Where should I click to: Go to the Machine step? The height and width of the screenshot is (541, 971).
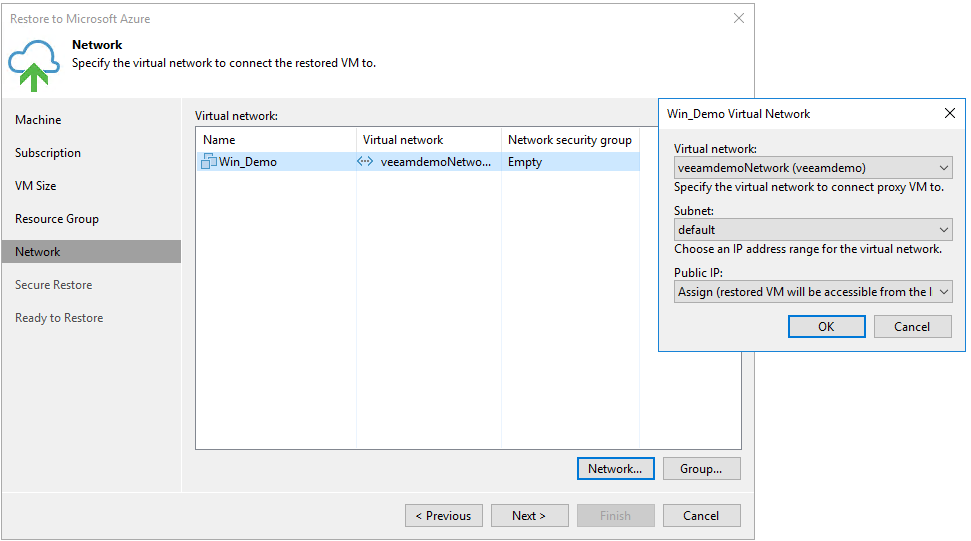click(x=38, y=120)
